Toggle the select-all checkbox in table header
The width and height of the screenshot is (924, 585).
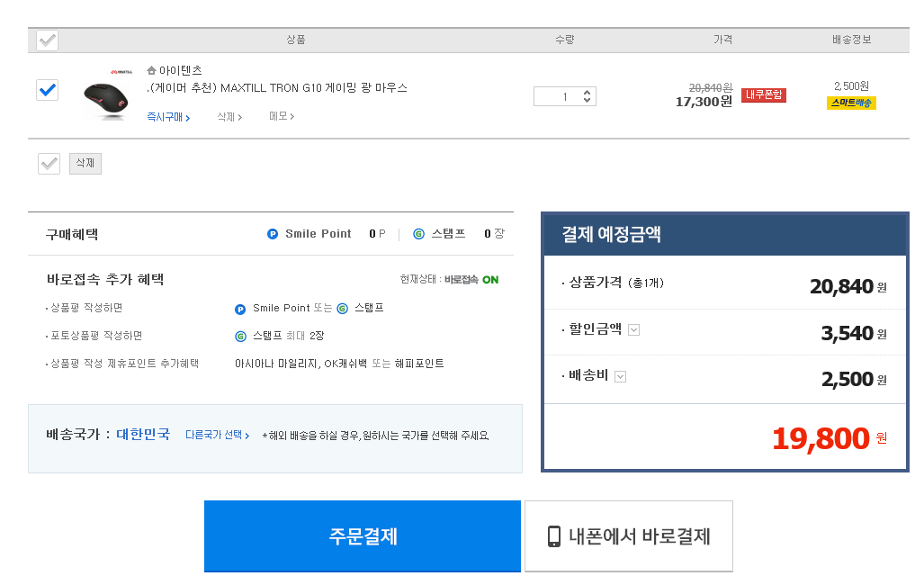[x=48, y=40]
